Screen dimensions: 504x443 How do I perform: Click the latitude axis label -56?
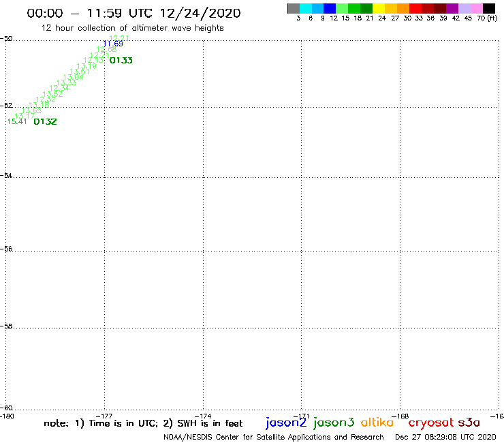click(x=6, y=249)
